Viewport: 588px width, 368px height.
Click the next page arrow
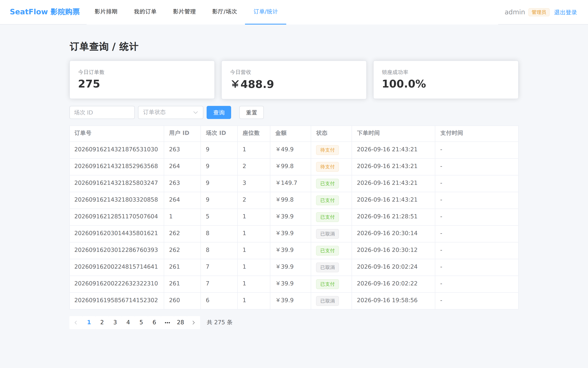click(x=194, y=322)
